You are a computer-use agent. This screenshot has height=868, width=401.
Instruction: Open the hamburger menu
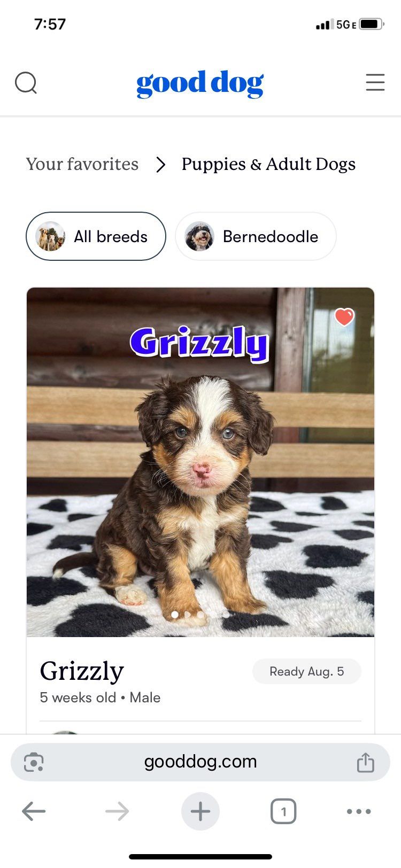pos(375,82)
